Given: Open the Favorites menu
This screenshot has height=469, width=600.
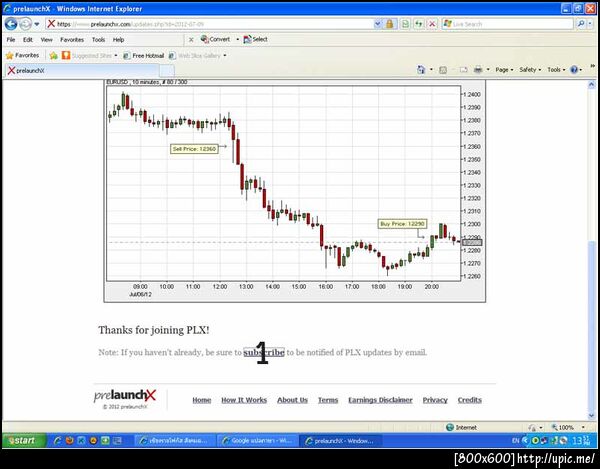Looking at the screenshot, I should pos(72,39).
